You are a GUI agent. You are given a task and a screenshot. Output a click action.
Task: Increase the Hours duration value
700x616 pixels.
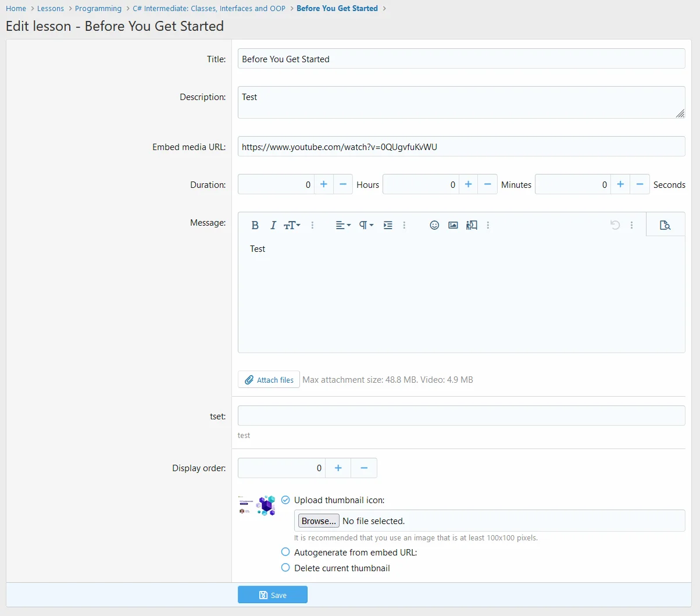324,184
